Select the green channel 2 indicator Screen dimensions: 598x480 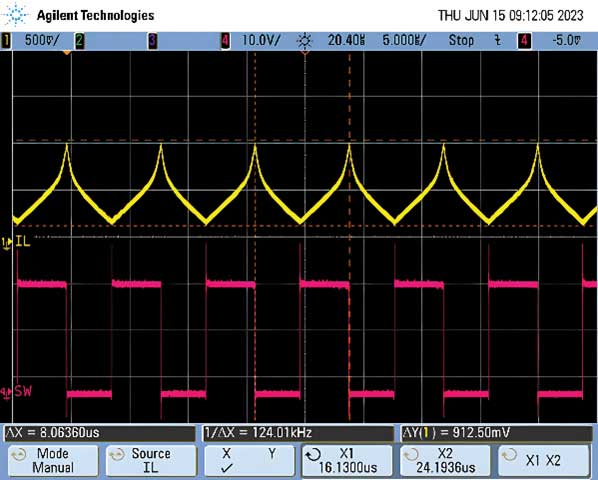point(79,40)
